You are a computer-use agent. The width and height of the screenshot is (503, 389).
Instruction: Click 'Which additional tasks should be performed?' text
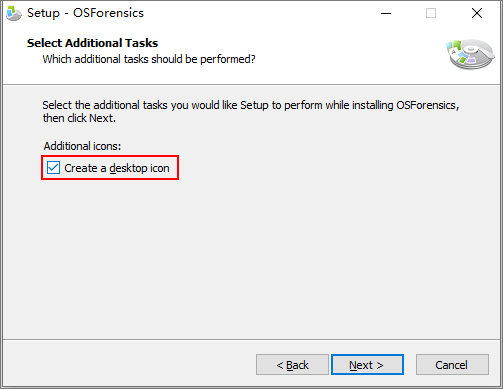[149, 59]
